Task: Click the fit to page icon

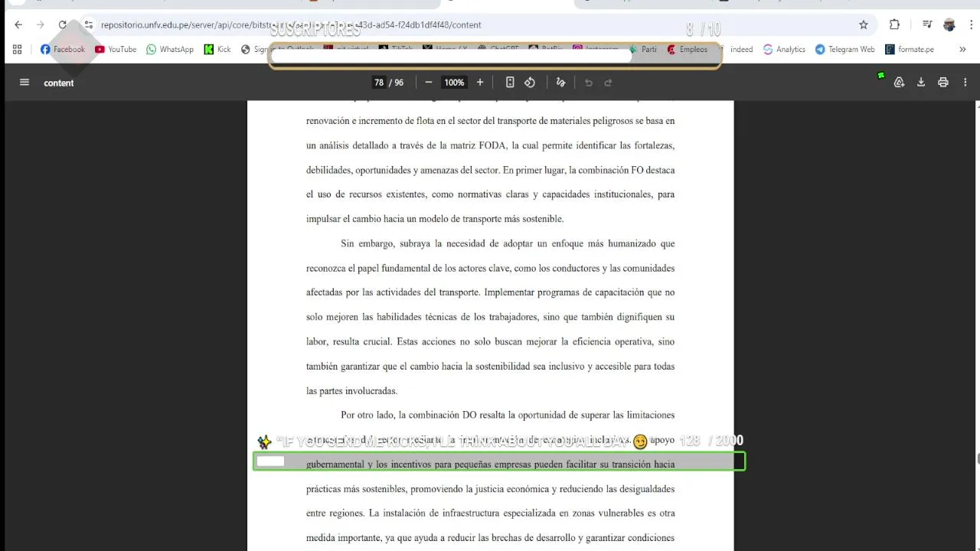Action: tap(510, 83)
